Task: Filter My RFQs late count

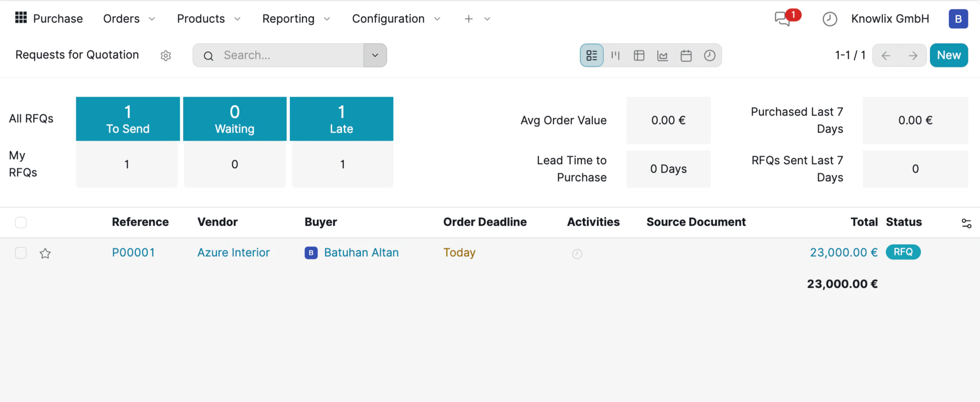Action: 343,165
